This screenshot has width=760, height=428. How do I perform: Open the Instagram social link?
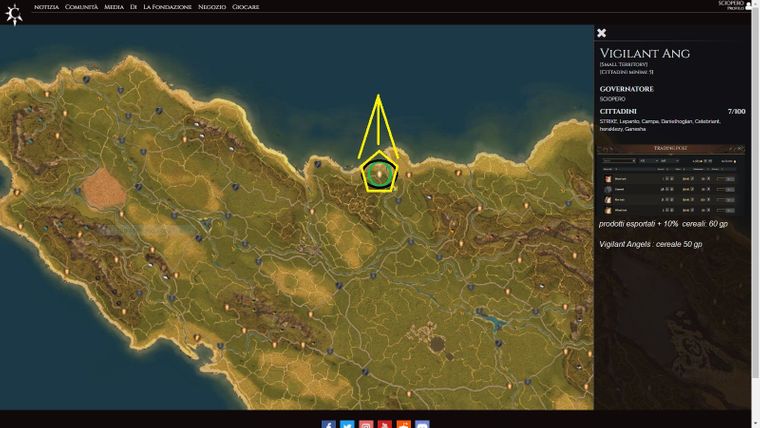click(366, 424)
